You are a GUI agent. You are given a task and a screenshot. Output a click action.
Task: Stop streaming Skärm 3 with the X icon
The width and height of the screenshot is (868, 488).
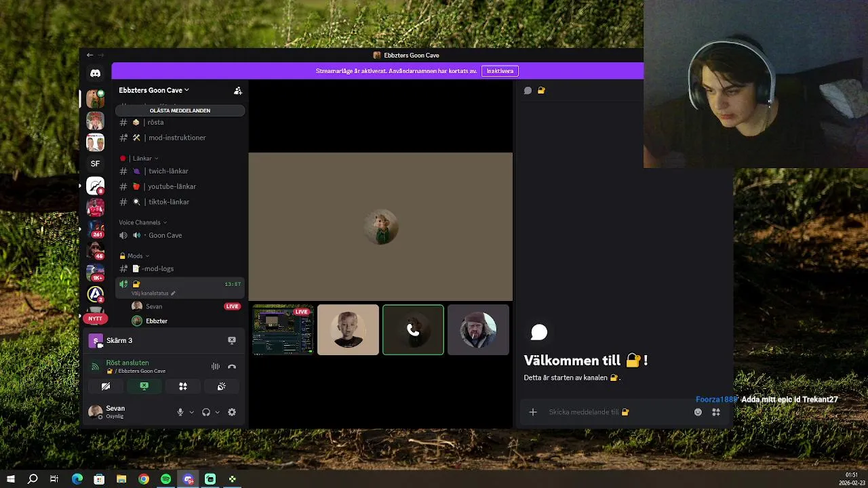coord(232,340)
